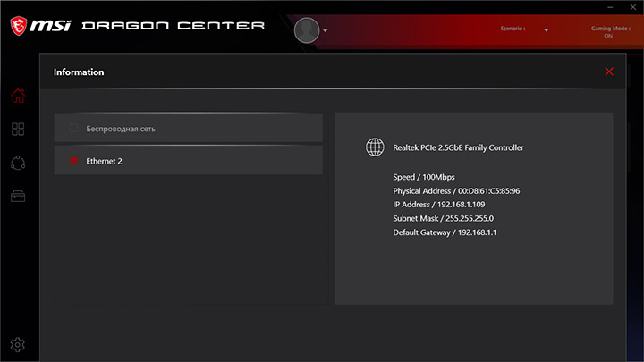This screenshot has height=362, width=644.
Task: Close the Information panel with red X
Action: pyautogui.click(x=609, y=72)
